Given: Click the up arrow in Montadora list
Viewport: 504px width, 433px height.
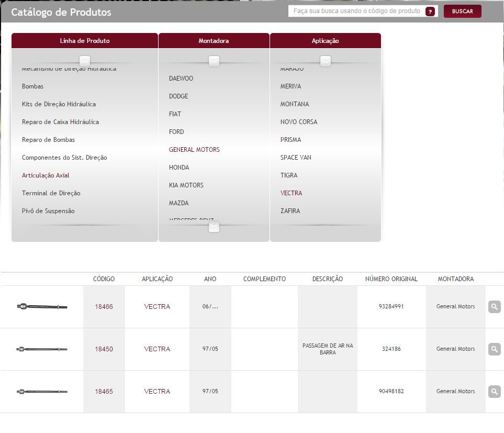Looking at the screenshot, I should [x=214, y=61].
